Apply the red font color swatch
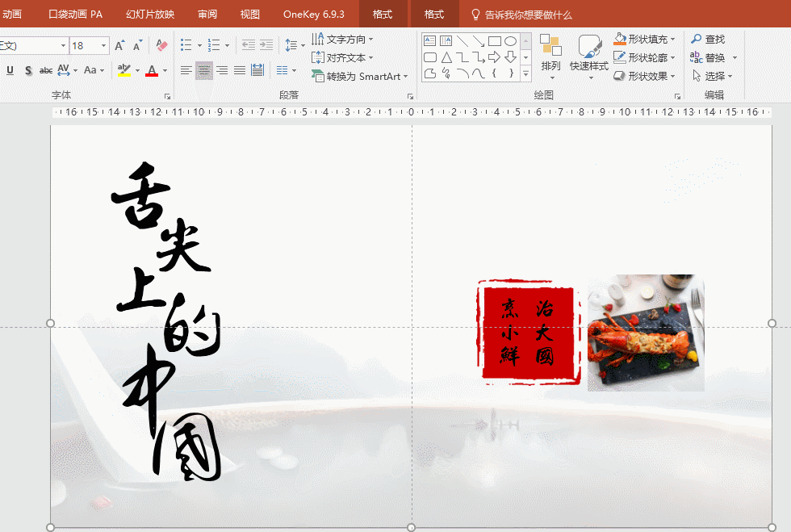 click(151, 71)
